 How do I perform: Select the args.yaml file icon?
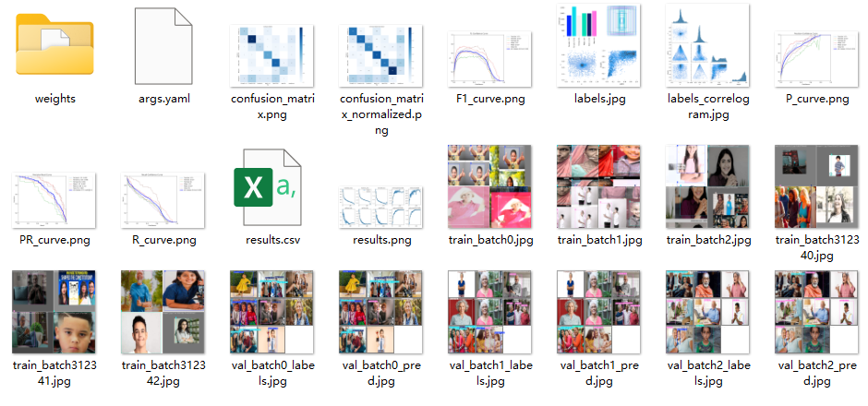[163, 46]
